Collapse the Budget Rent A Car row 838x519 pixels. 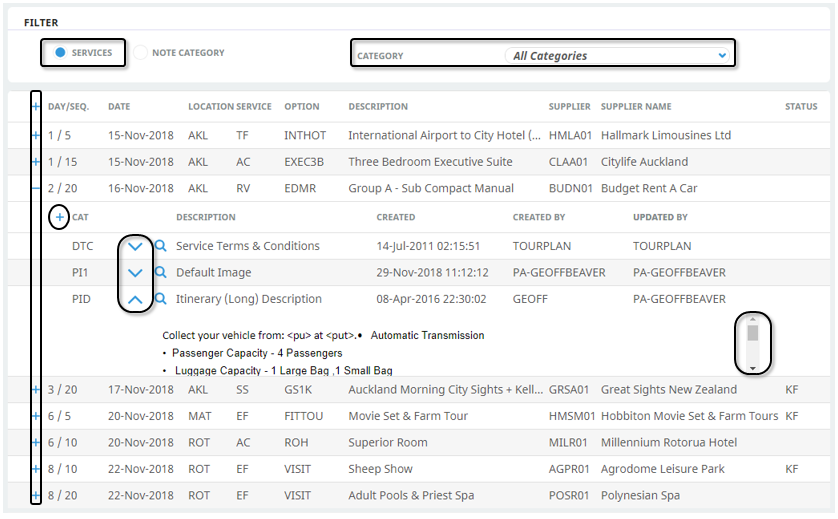pyautogui.click(x=36, y=188)
